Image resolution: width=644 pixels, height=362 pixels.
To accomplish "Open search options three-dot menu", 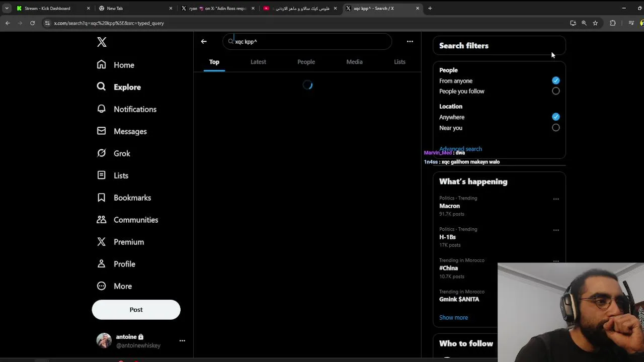I will pyautogui.click(x=410, y=42).
